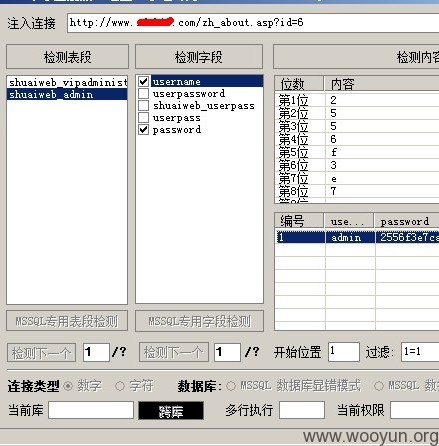Viewport: 439px width, 446px height.
Task: Select the 第4位 row
Action: (x=357, y=139)
